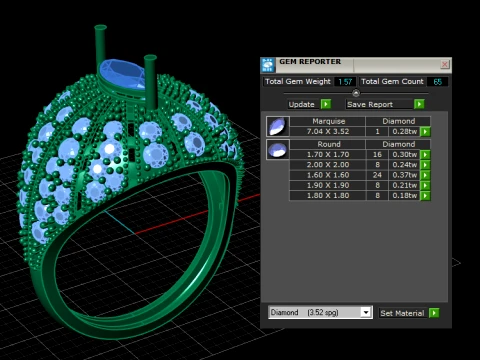Click the 1.70 X 1.70 size cell

328,155
